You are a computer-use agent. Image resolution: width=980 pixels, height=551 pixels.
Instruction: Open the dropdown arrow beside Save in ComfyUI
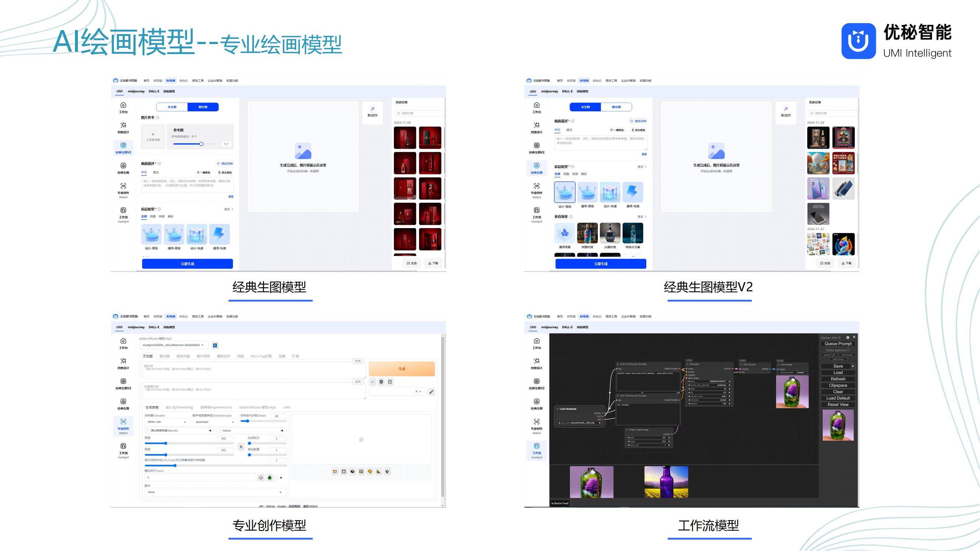852,366
